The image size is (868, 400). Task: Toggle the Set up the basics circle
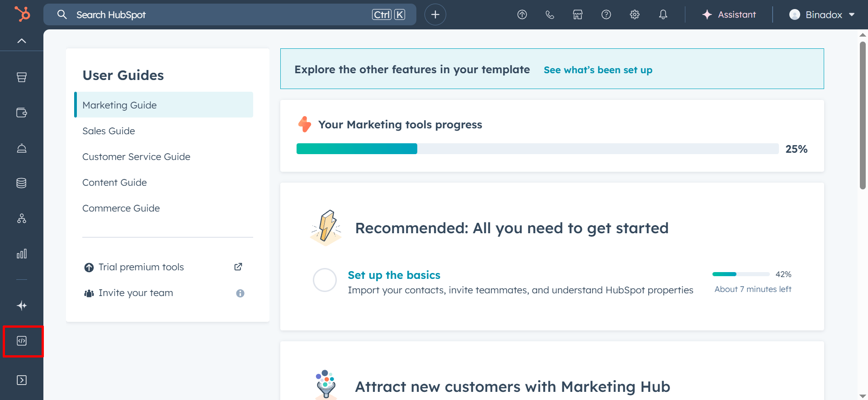coord(325,280)
